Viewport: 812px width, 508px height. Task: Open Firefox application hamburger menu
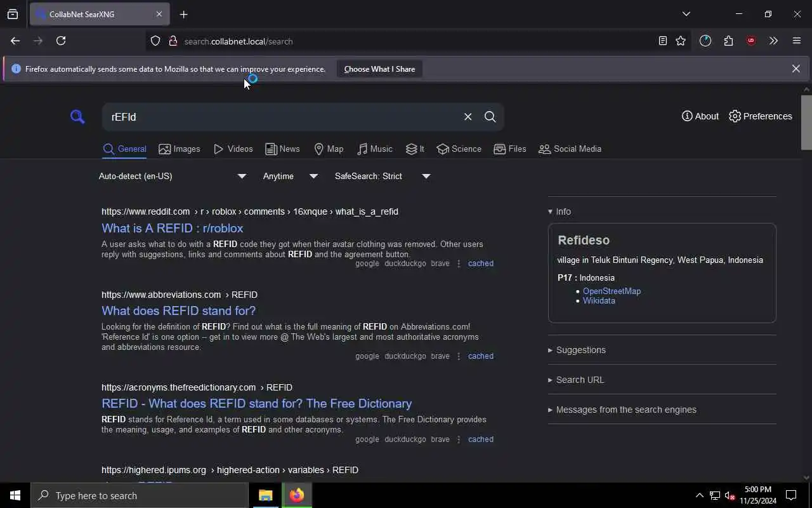click(797, 41)
